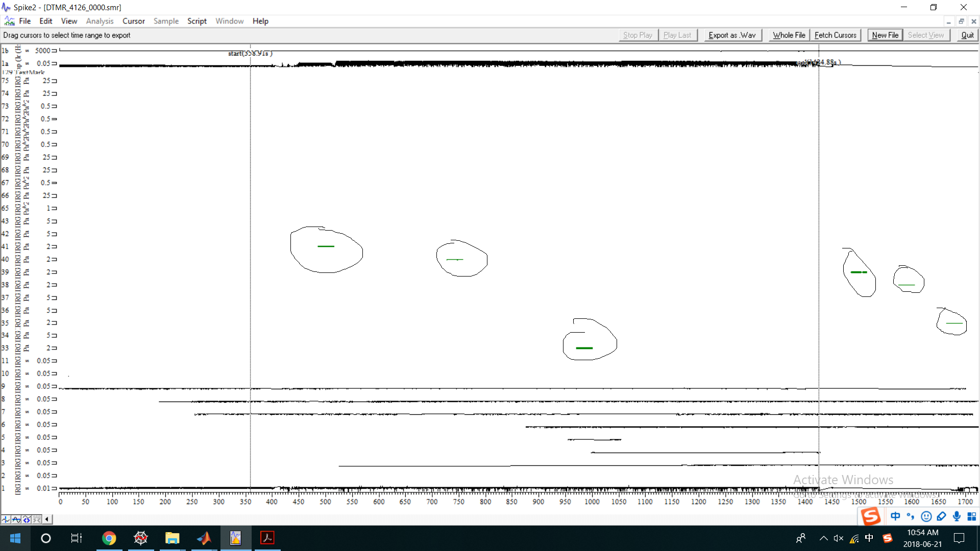
Task: Click the Export as .Wav button
Action: click(732, 35)
